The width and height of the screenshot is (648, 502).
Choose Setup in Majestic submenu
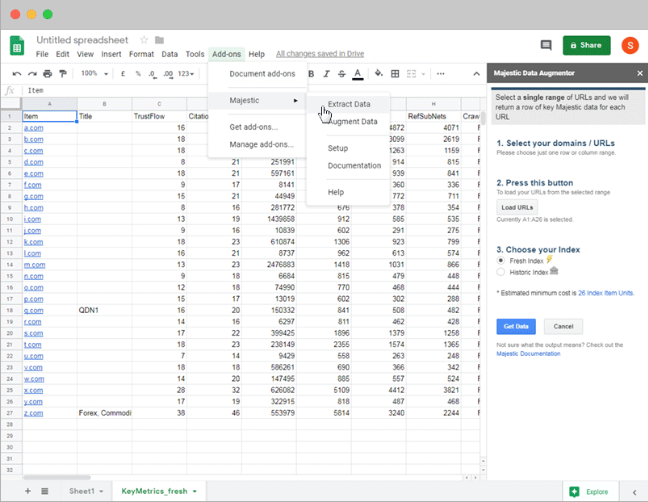pyautogui.click(x=348, y=148)
